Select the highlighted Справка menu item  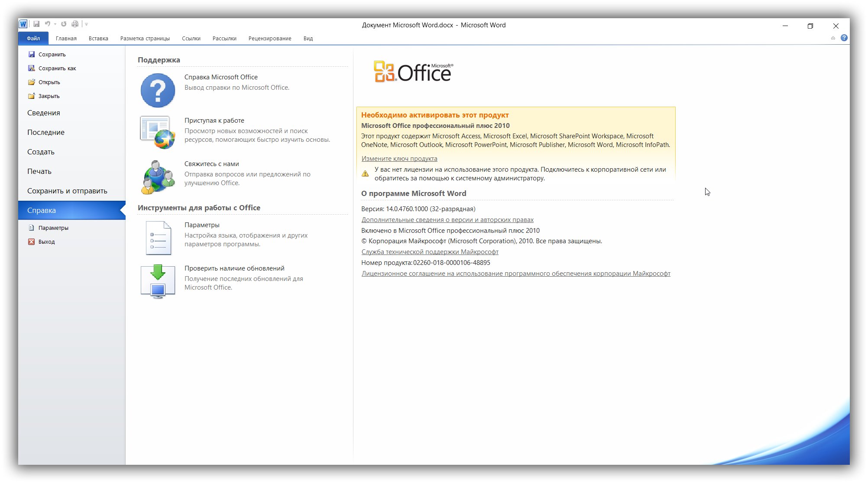(x=72, y=210)
